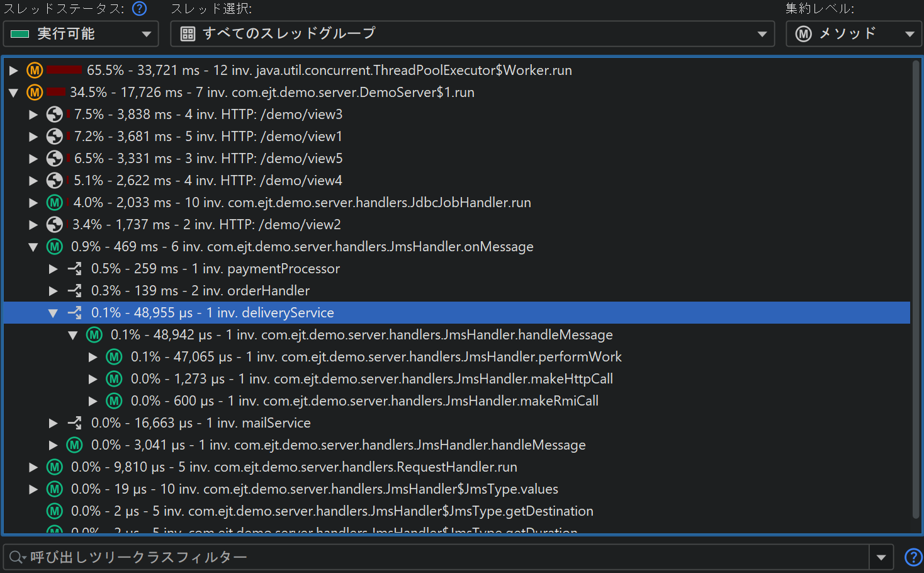Click the split-arrow icon beside paymentProcessor
The image size is (924, 573).
click(75, 269)
